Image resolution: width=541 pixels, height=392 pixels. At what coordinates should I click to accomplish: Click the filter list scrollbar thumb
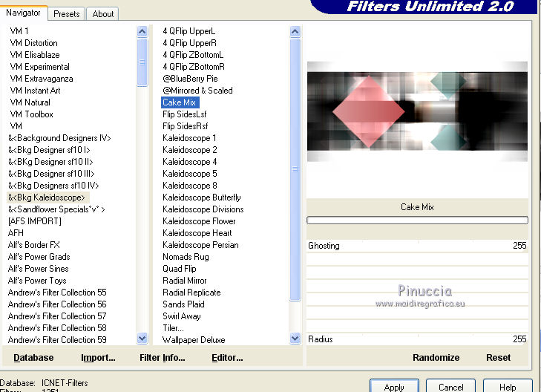295,169
